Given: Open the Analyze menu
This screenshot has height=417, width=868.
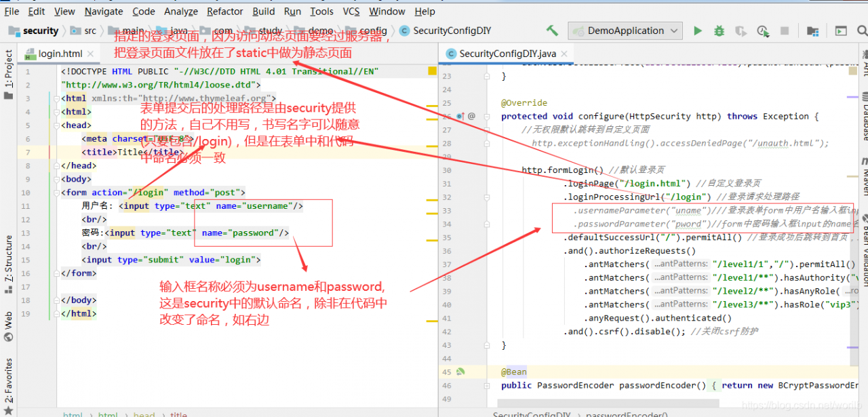Looking at the screenshot, I should (x=181, y=11).
